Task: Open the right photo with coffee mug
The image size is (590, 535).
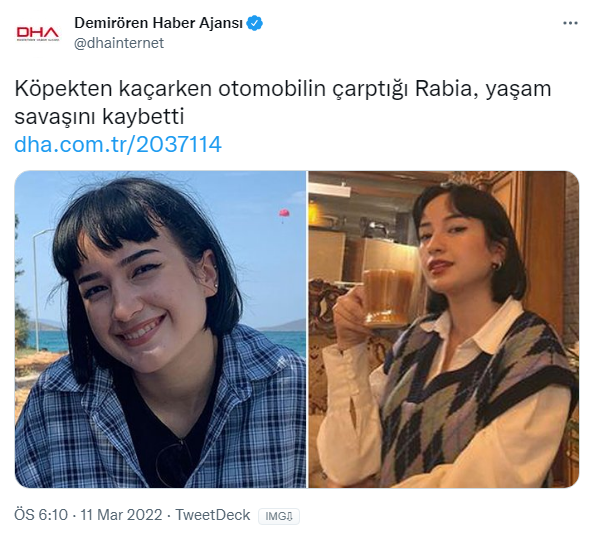Action: point(444,330)
